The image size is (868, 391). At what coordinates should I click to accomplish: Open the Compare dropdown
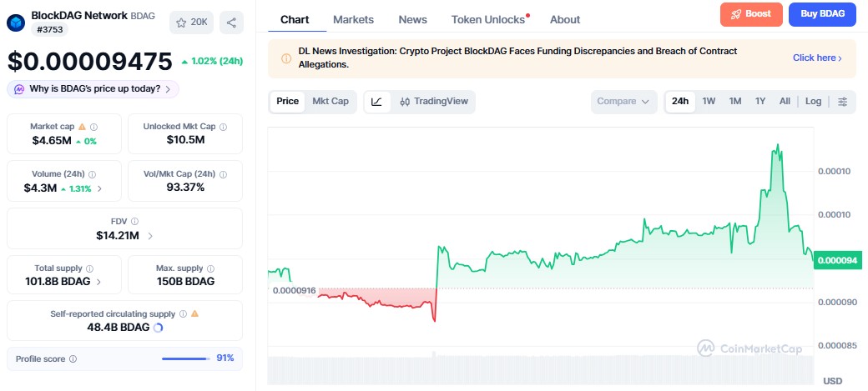624,102
